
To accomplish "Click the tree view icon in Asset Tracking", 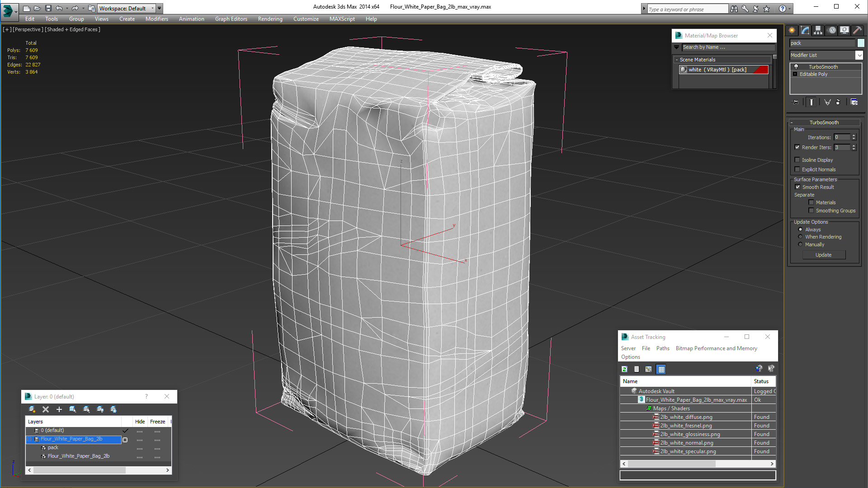I will click(x=649, y=369).
